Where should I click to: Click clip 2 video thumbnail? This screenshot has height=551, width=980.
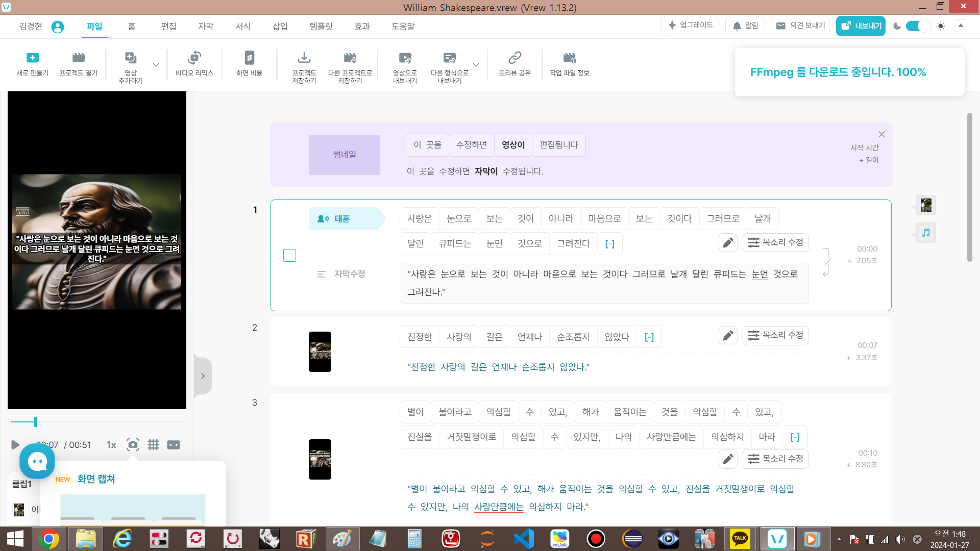[320, 352]
